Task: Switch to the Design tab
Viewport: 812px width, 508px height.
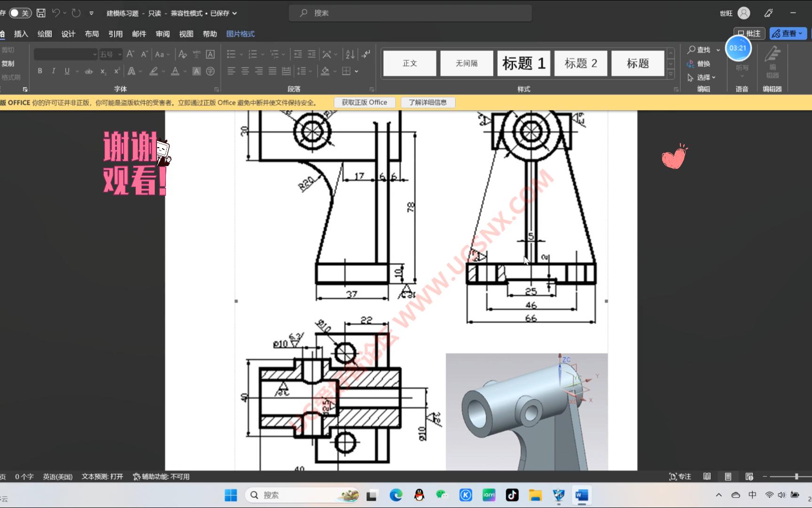Action: [x=68, y=34]
